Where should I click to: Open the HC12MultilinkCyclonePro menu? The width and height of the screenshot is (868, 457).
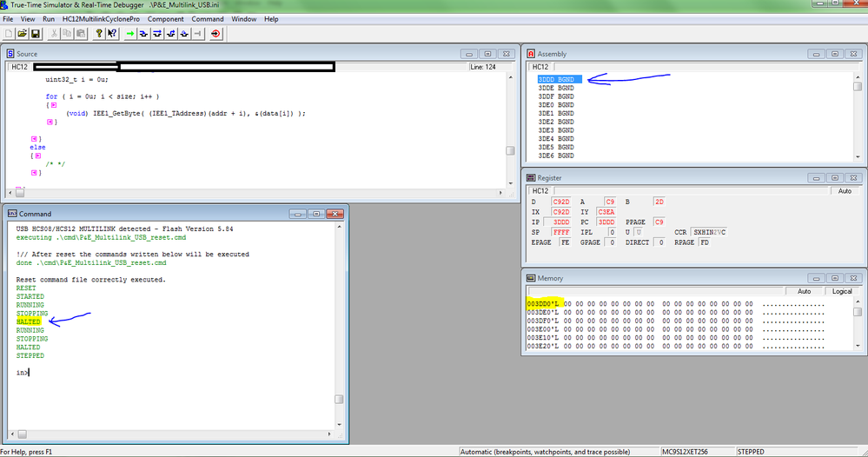(101, 19)
